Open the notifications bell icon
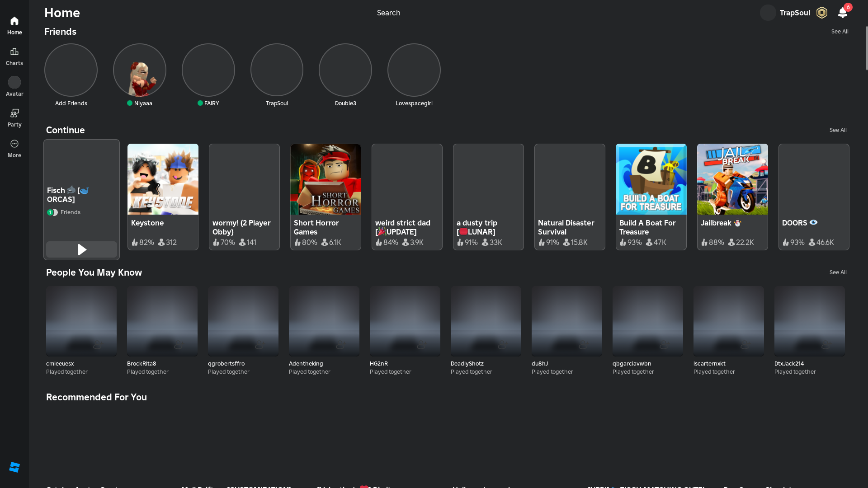Viewport: 868px width, 488px height. (842, 13)
